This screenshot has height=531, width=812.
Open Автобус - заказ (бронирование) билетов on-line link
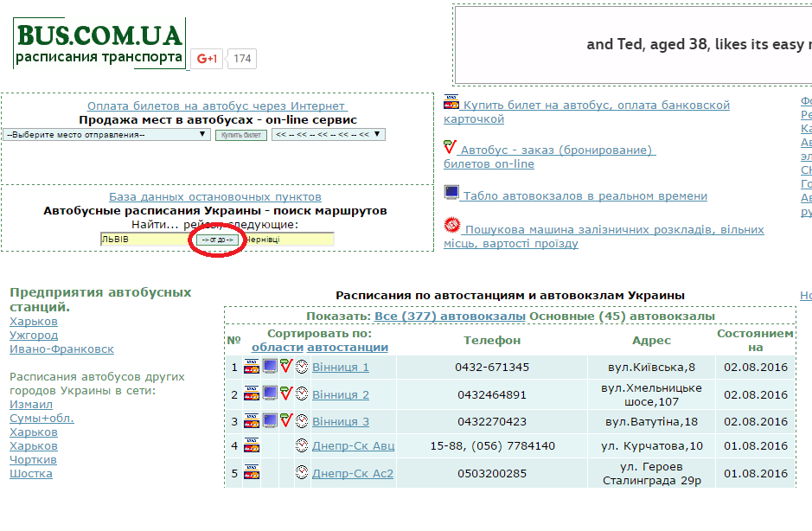pos(549,157)
